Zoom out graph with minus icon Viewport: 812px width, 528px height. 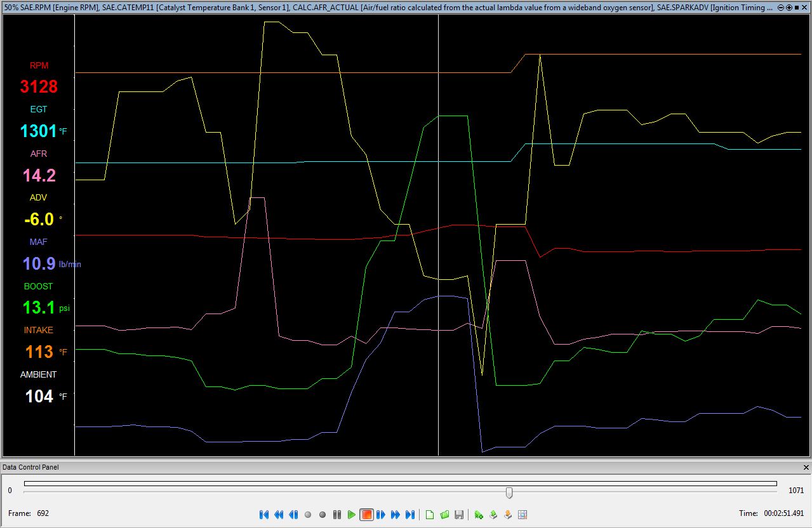click(781, 8)
